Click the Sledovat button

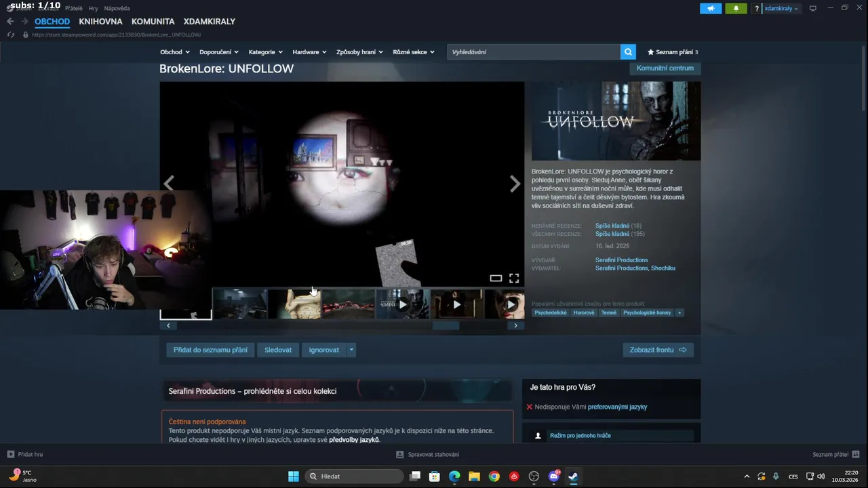pos(278,350)
